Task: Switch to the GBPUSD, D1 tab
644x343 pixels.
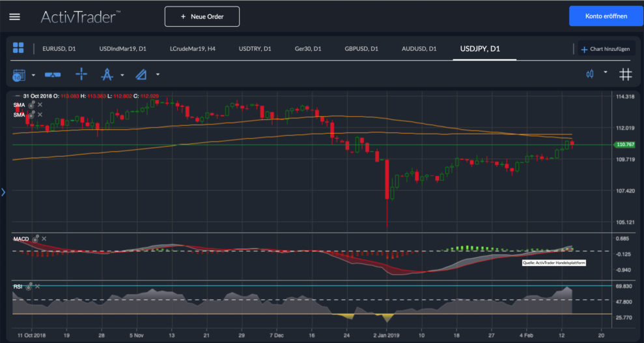Action: [x=361, y=48]
